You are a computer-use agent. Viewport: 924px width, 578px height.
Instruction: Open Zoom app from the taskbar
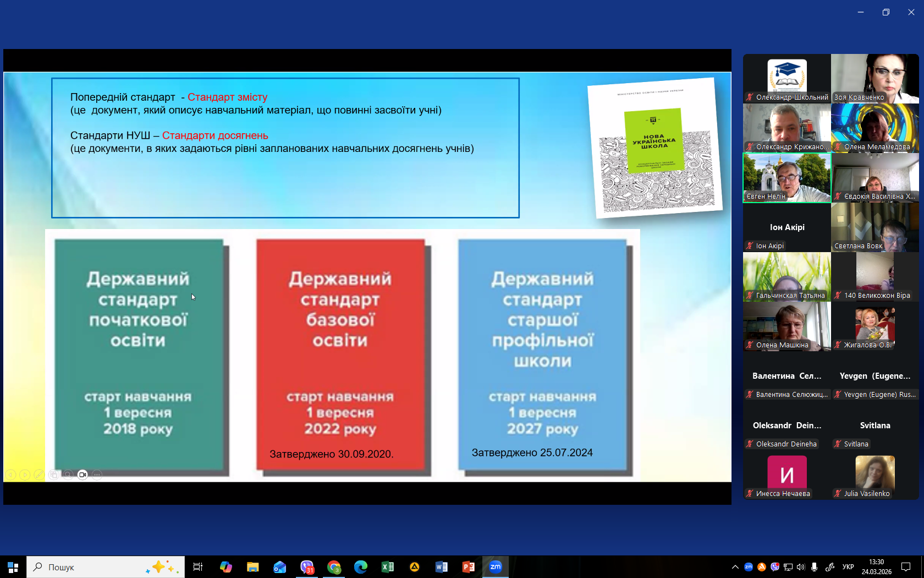(x=496, y=567)
